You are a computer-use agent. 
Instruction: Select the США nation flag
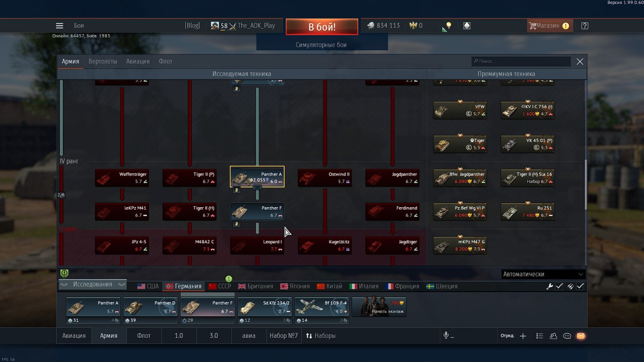pos(148,286)
